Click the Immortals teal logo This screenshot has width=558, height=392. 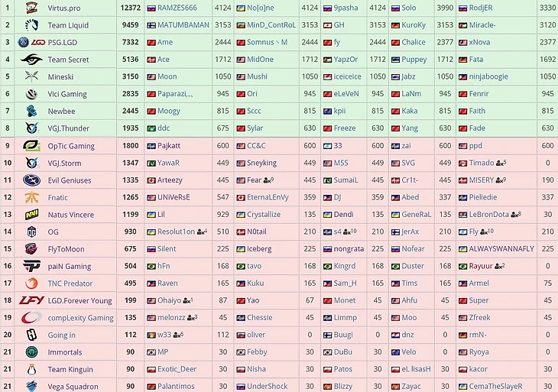[31, 352]
